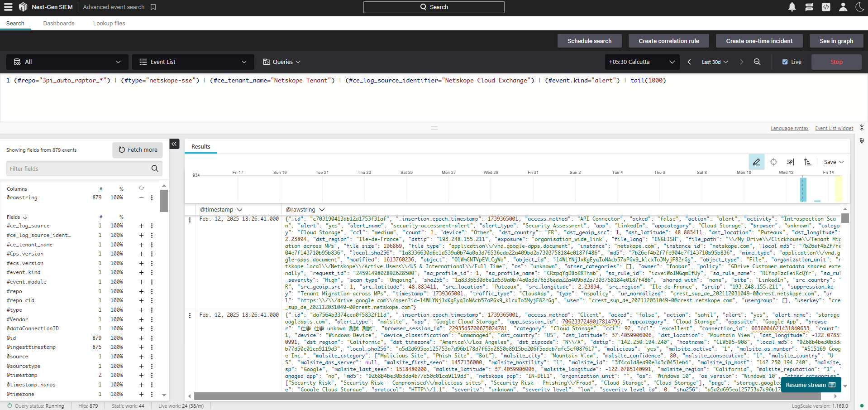Image resolution: width=868 pixels, height=410 pixels.
Task: Enable the pencil edit tool in results toolbar
Action: pos(756,162)
